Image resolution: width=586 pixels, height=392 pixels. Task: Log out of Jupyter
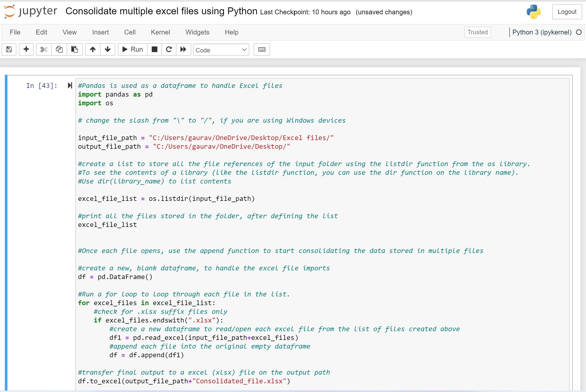pyautogui.click(x=567, y=11)
